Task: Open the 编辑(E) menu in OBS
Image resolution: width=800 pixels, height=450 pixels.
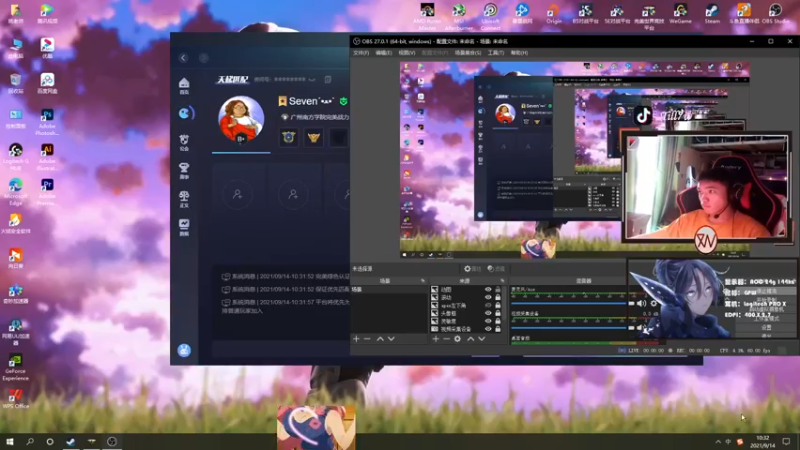Action: [x=384, y=53]
